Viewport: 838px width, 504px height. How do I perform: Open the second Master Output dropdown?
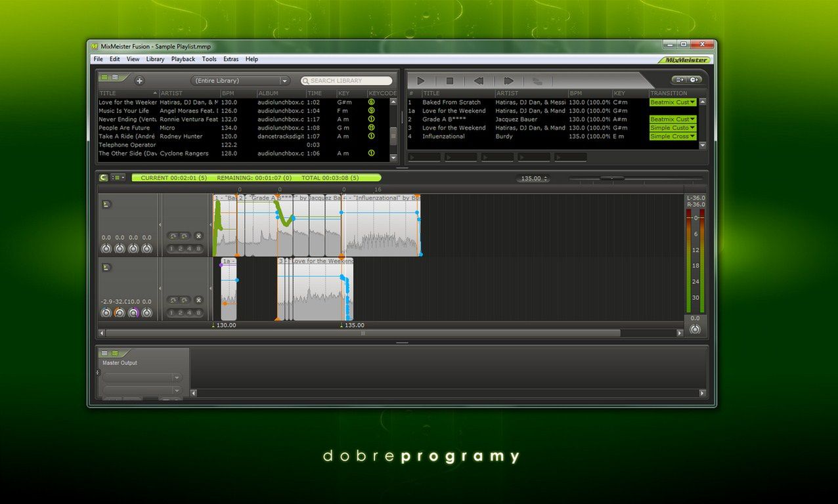point(141,390)
